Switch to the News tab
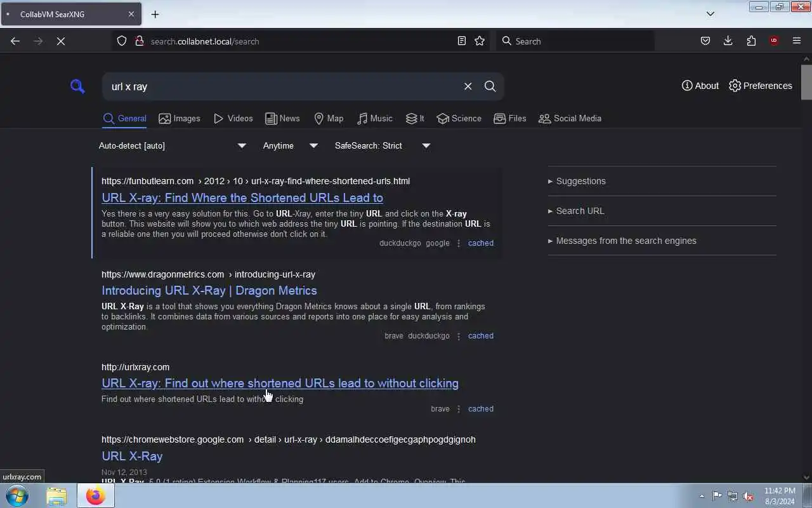This screenshot has height=508, width=812. tap(282, 119)
